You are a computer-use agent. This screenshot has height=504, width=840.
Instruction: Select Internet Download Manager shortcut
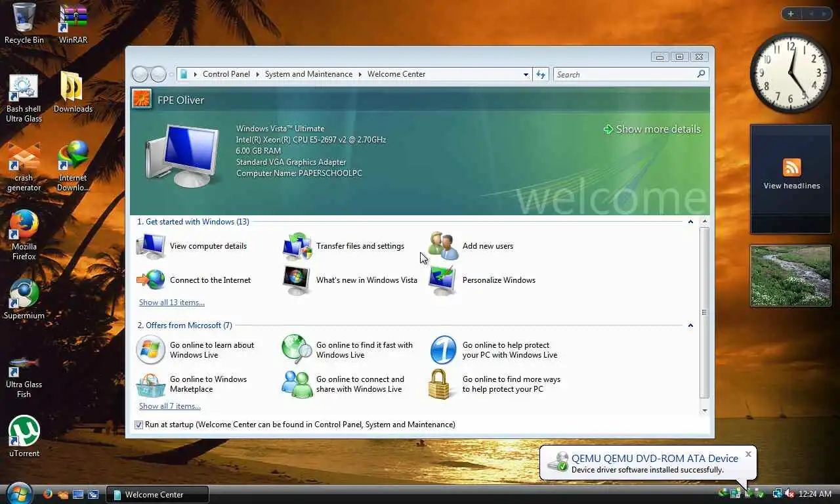pos(73,166)
